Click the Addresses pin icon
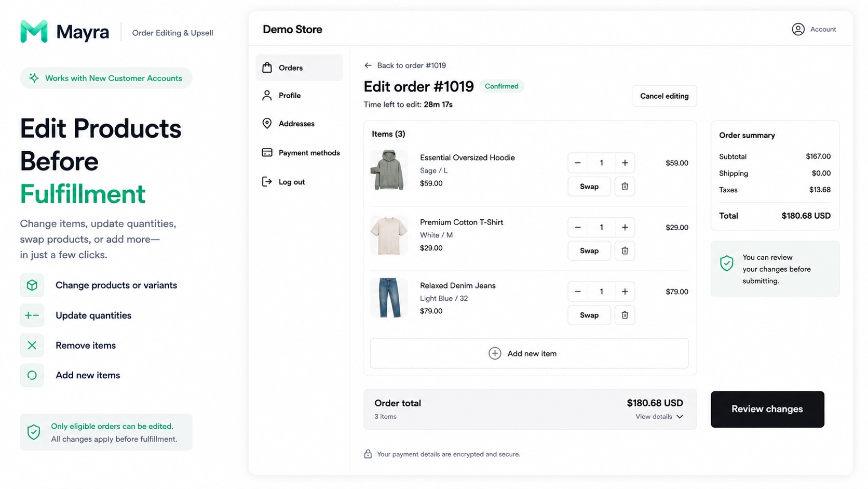Viewport: 868px width, 489px height. tap(267, 124)
